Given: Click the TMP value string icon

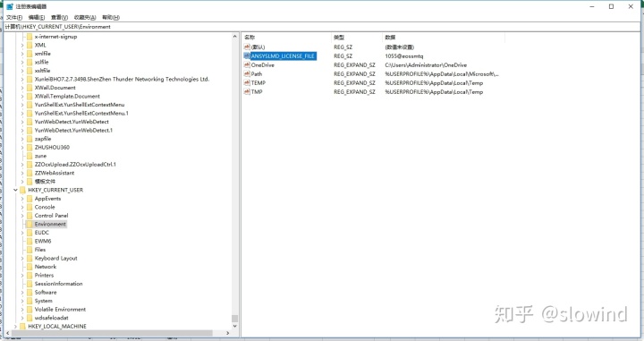Looking at the screenshot, I should pos(247,92).
